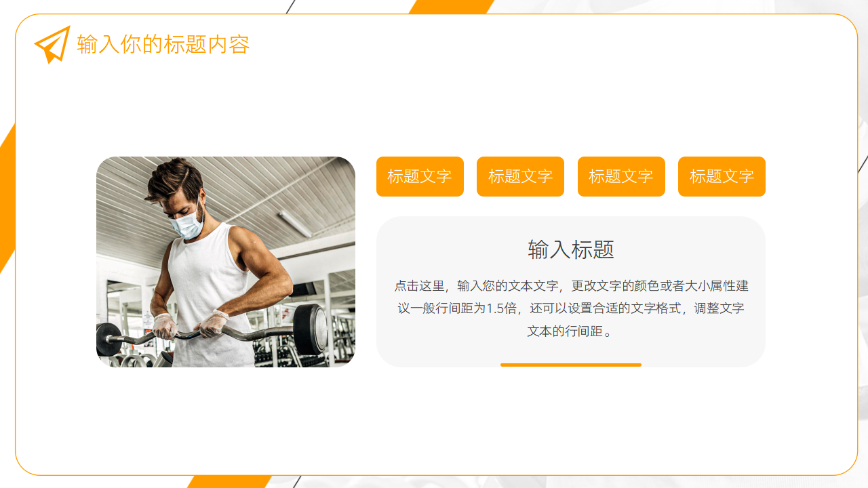
Task: Select the orange parallelogram at the bottom edge
Action: tap(229, 481)
